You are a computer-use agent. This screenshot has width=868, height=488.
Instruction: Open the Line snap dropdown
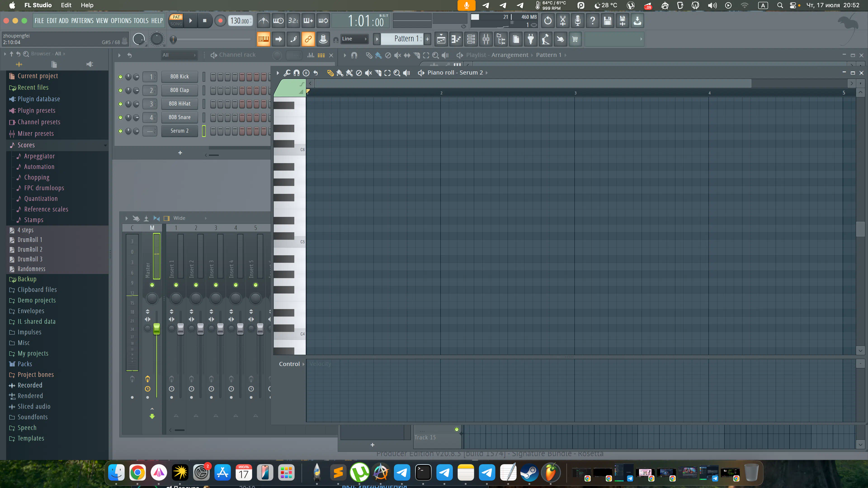[x=354, y=39]
